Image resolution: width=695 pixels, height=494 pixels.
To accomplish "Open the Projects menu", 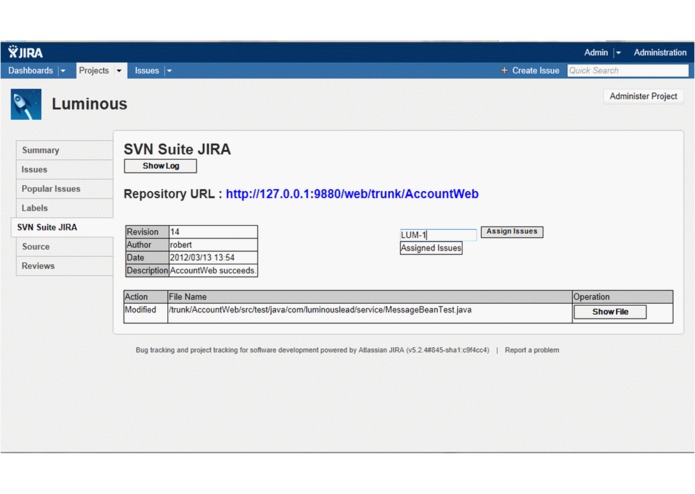I will point(94,70).
